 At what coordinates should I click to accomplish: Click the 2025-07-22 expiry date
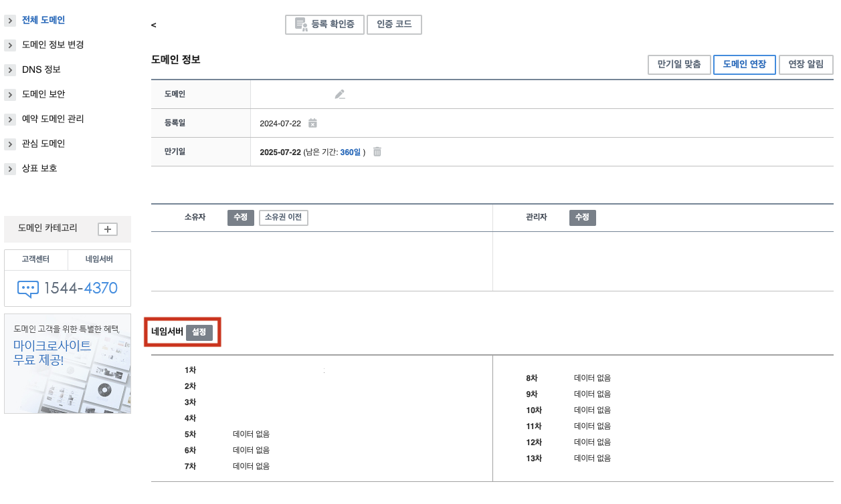tap(280, 152)
